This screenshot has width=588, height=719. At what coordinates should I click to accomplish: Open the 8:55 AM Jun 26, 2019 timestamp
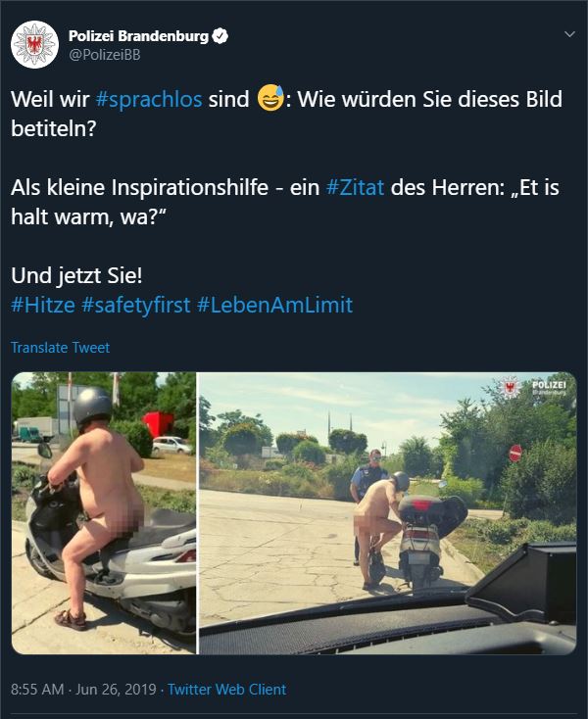point(83,690)
